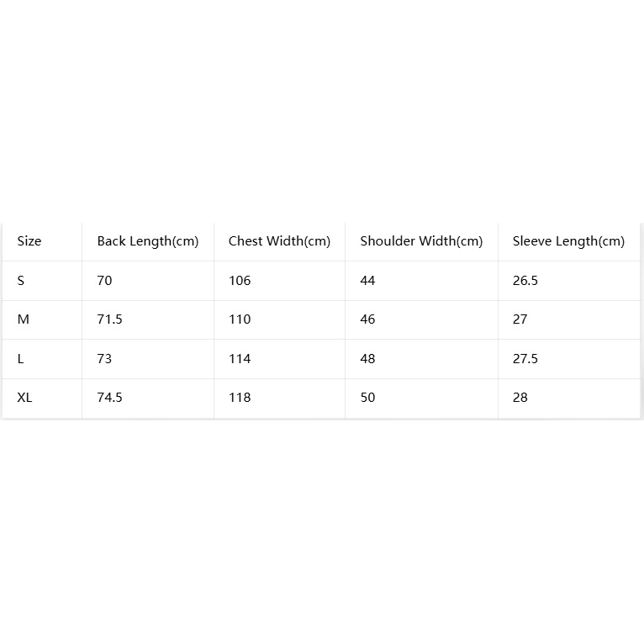Screen dimensions: 644x644
Task: Select sleeve length value 28
Action: tap(520, 397)
